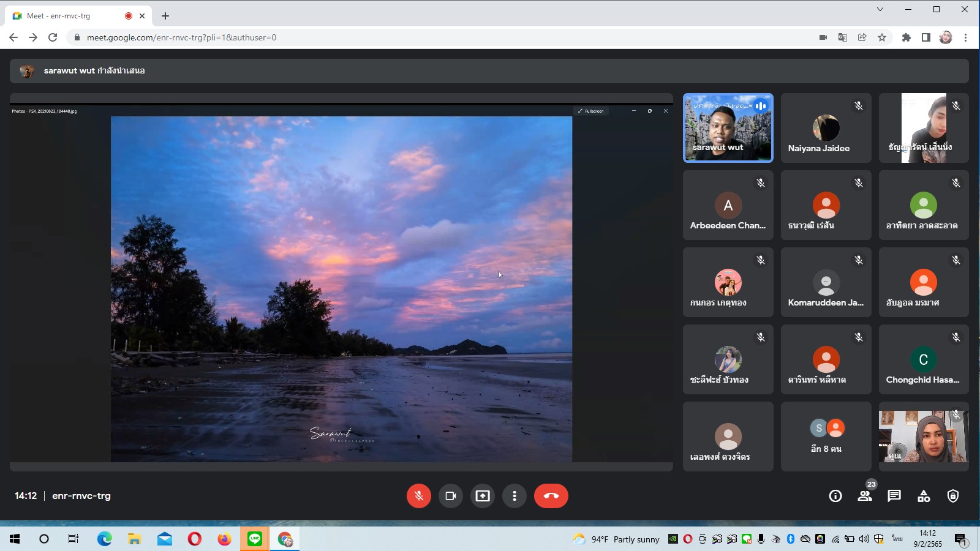Switch to the Meet - enr-rnvc-trg tab
The height and width of the screenshot is (551, 980).
tap(67, 16)
